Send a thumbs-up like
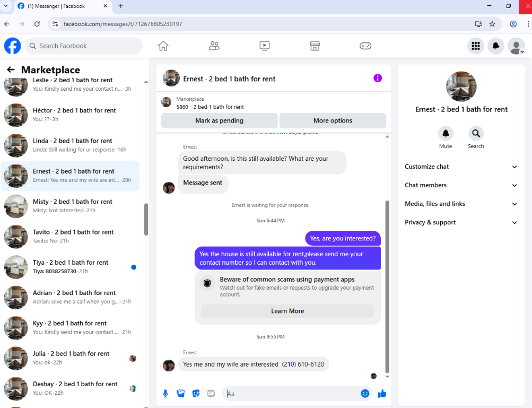This screenshot has width=532, height=408. tap(382, 393)
